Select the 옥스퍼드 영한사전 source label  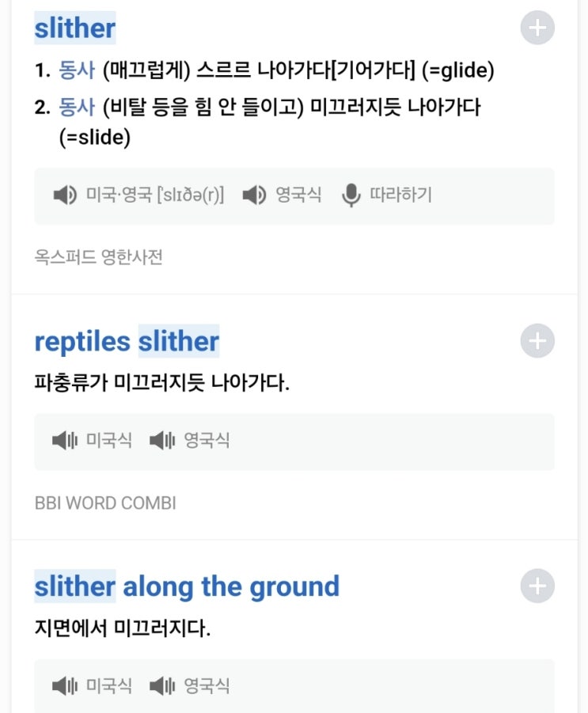pyautogui.click(x=99, y=257)
